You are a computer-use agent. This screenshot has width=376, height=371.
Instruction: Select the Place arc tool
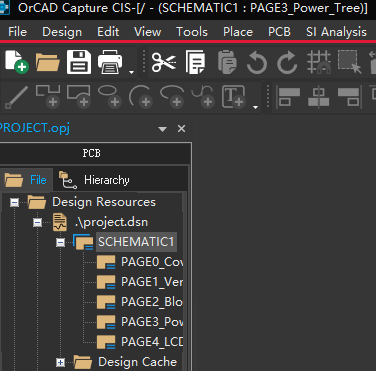tap(140, 96)
